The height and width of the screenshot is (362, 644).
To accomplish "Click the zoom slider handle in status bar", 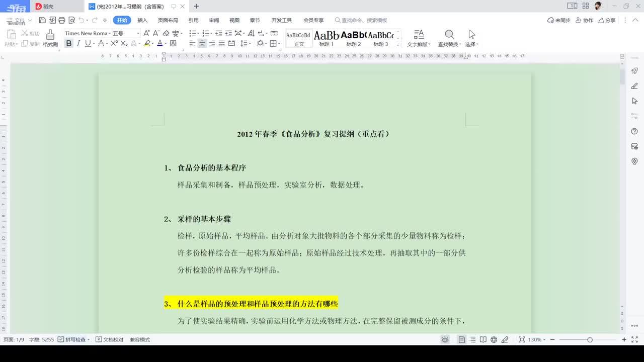I will pos(590,340).
